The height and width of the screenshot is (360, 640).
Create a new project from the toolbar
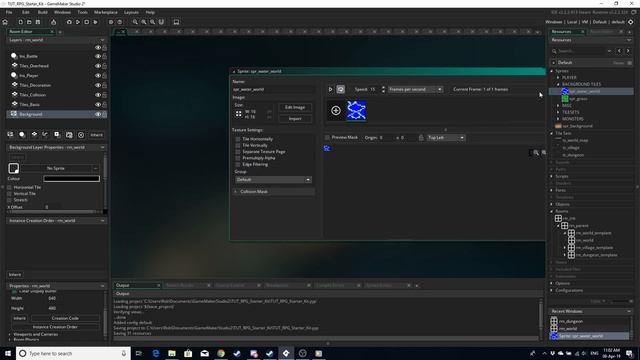20,22
